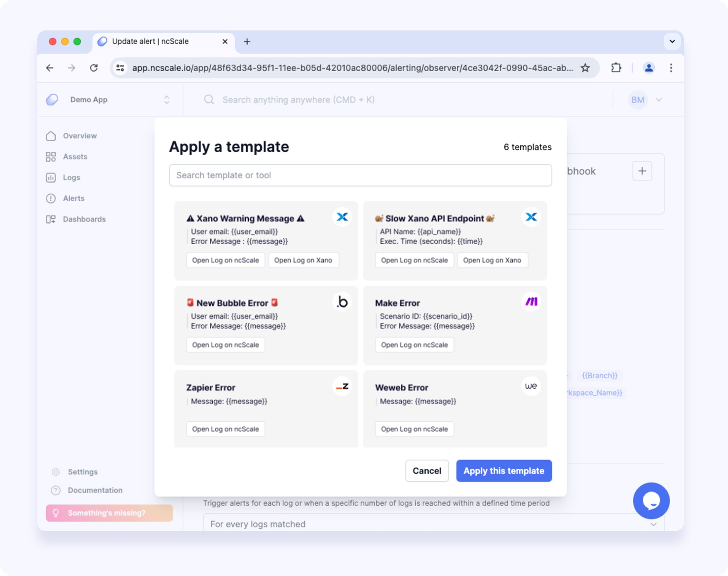Image resolution: width=728 pixels, height=576 pixels.
Task: Bookmark this page with the star icon
Action: click(585, 68)
